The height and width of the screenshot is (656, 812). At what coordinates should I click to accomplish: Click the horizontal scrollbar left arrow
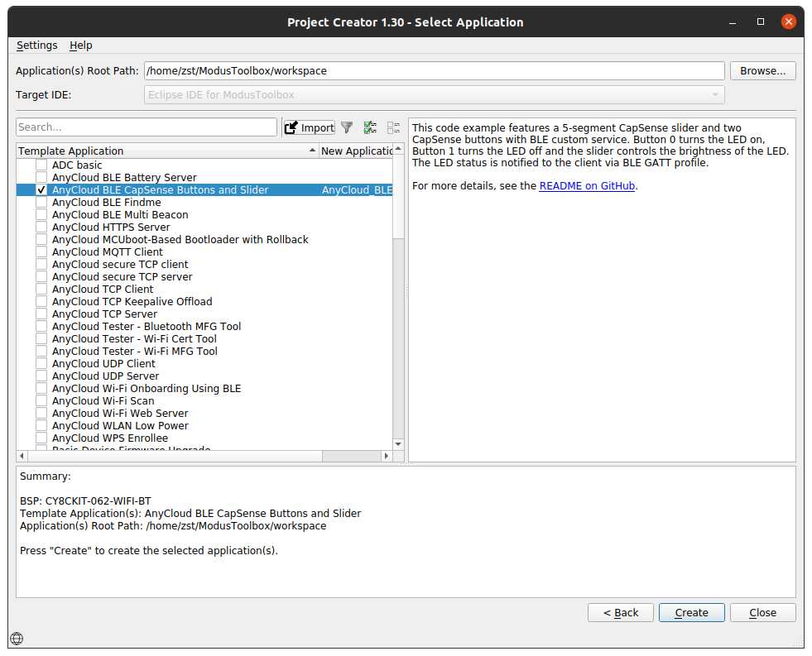pyautogui.click(x=22, y=456)
